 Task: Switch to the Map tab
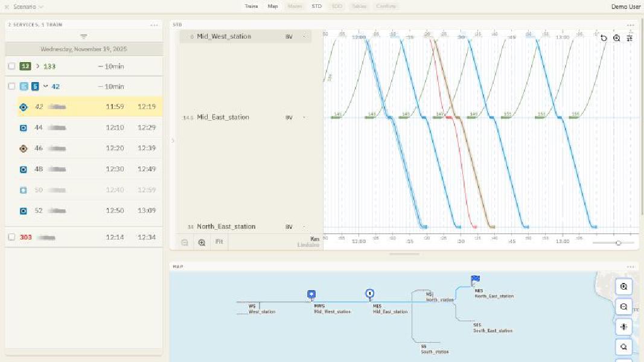point(273,6)
